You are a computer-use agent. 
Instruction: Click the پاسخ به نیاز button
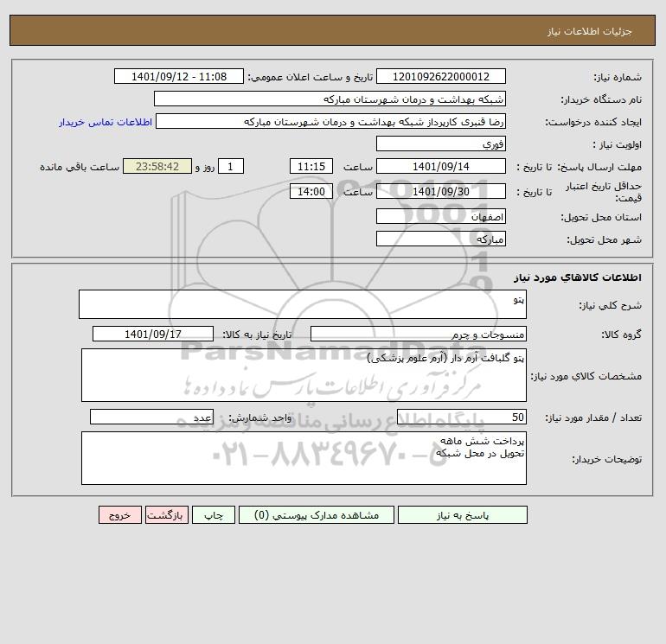point(463,515)
